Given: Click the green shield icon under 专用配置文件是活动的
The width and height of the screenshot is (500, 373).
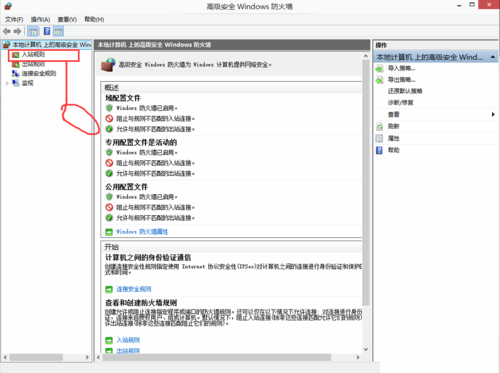Looking at the screenshot, I should click(x=109, y=152).
